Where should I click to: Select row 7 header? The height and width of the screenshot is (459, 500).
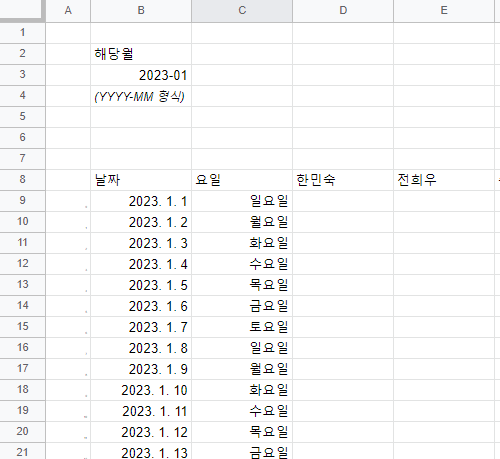pos(22,159)
